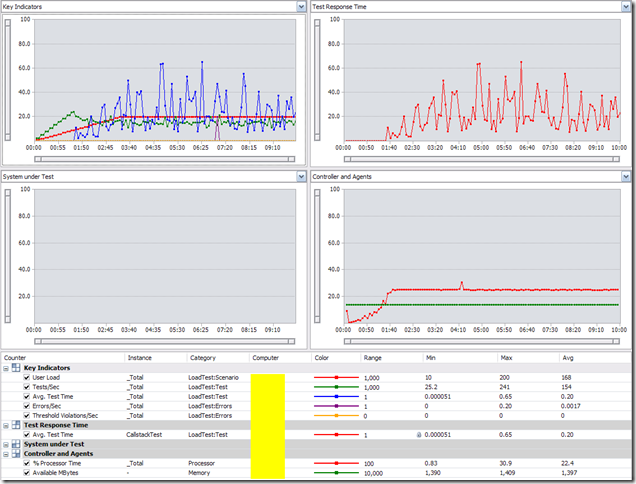Click the Avg column header
Viewport: 636px width, 484px height.
568,358
